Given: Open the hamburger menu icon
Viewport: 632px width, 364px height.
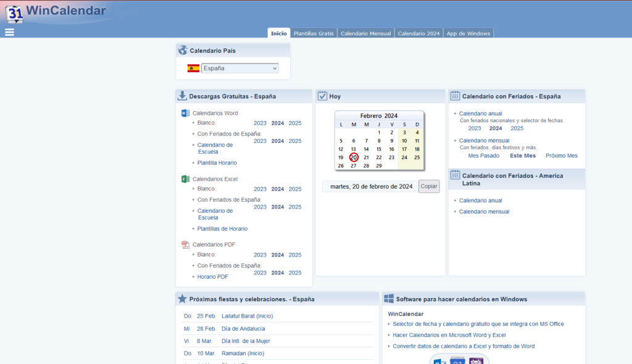Looking at the screenshot, I should coord(9,32).
